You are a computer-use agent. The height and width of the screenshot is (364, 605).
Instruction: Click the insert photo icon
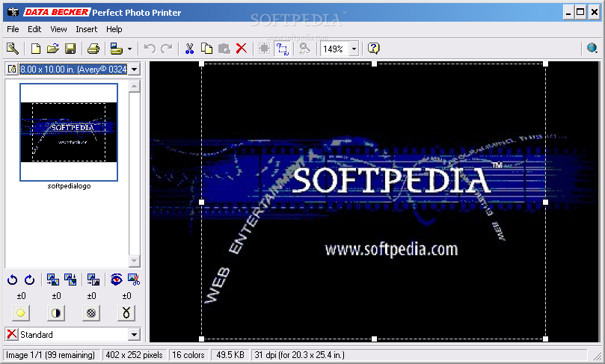point(116,49)
